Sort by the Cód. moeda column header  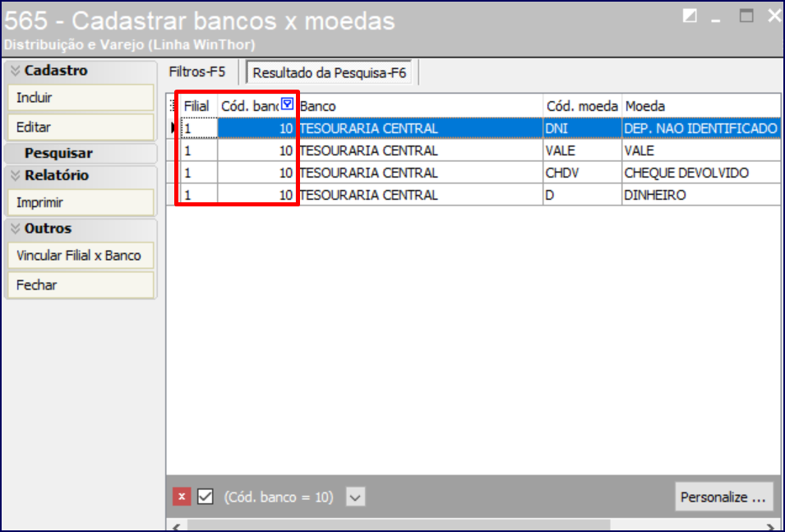click(582, 106)
